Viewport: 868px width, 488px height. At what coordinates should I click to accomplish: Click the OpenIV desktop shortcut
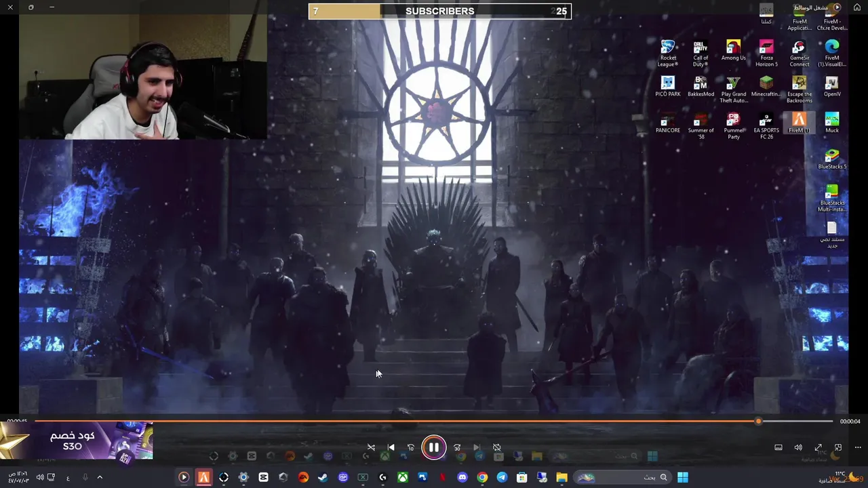click(832, 87)
